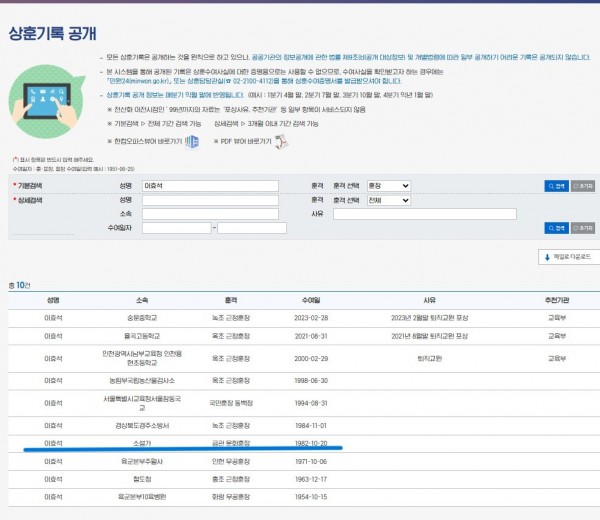Click the 수여일자 start date field

(x=176, y=228)
